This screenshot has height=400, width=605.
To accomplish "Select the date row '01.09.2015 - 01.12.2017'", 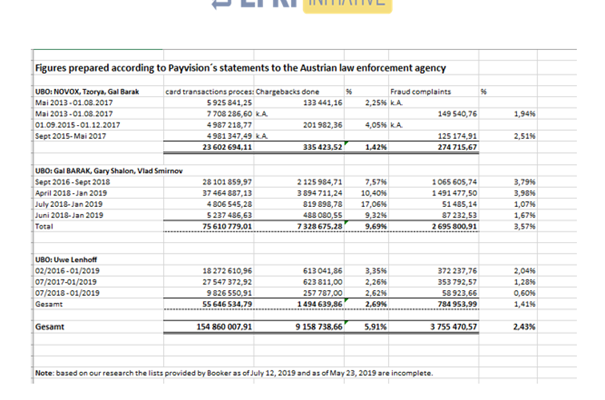I will [78, 125].
